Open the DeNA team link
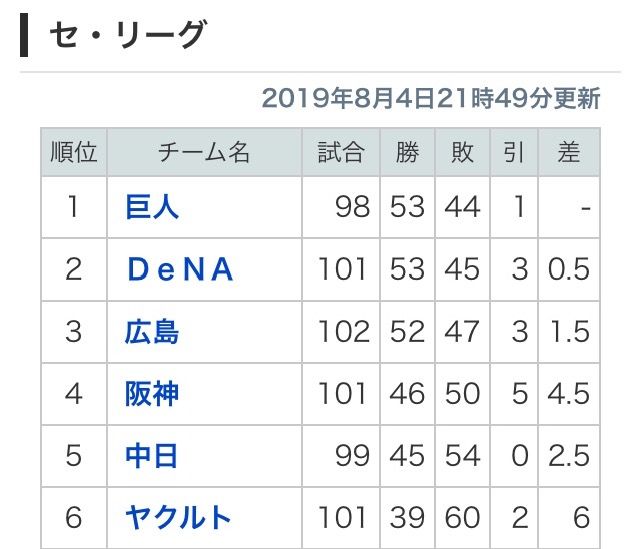 [180, 269]
